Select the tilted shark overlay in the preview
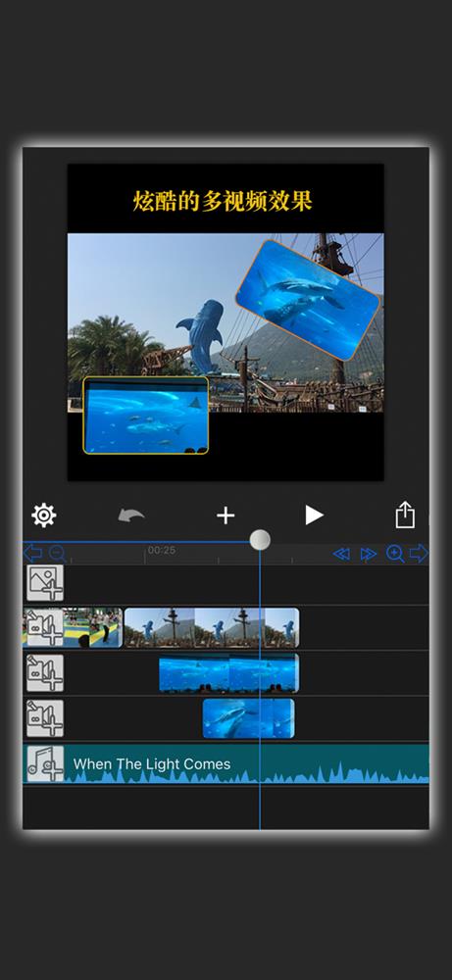This screenshot has height=980, width=452. pos(308,300)
